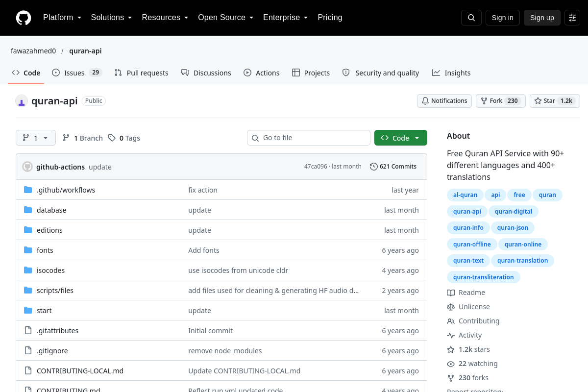Switch to the Issues tab
Viewport: 588px width, 392px height.
(x=77, y=73)
